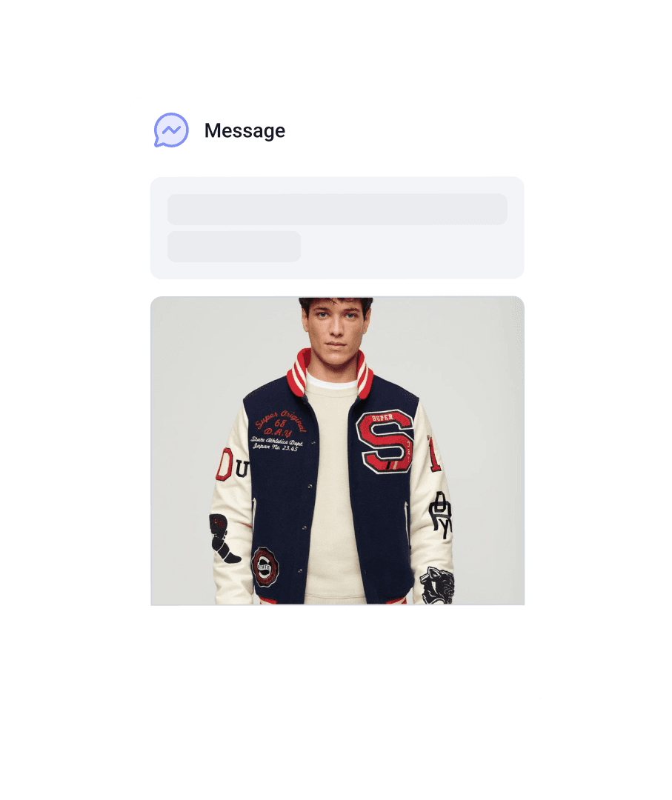
Task: Click the Messenger chat bubble icon
Action: point(171,130)
